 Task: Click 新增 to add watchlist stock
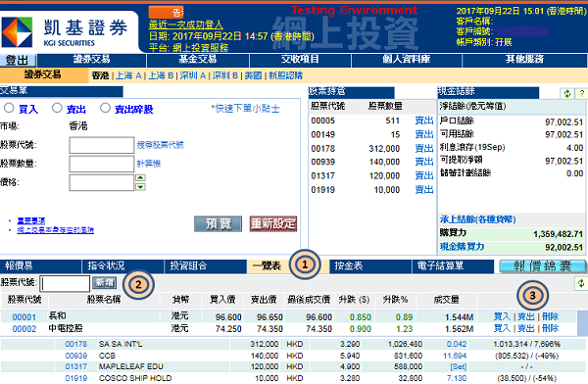click(x=104, y=283)
